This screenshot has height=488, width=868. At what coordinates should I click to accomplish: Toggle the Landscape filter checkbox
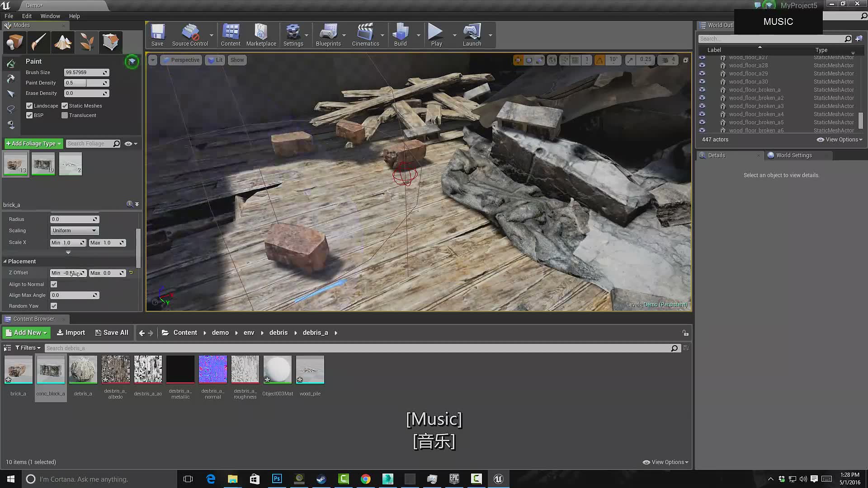click(29, 106)
